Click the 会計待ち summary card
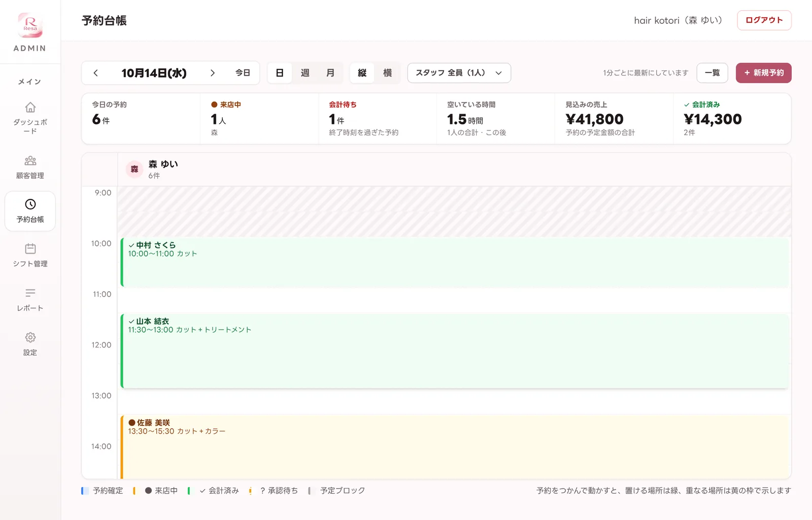Screen dimensions: 812x520 click(378, 119)
